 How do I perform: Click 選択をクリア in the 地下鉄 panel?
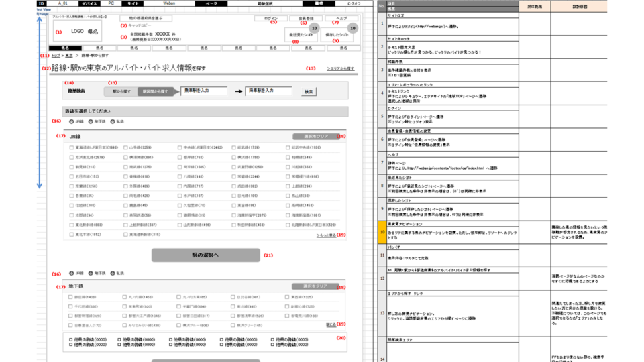pos(315,286)
